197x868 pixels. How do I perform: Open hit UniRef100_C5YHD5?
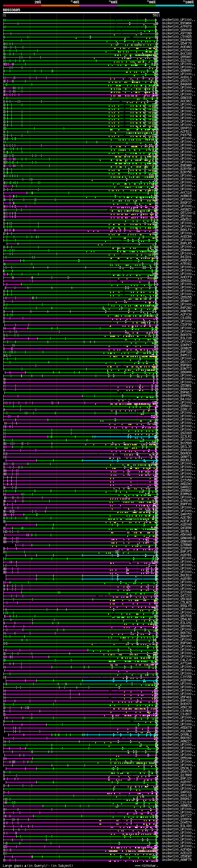click(177, 37)
